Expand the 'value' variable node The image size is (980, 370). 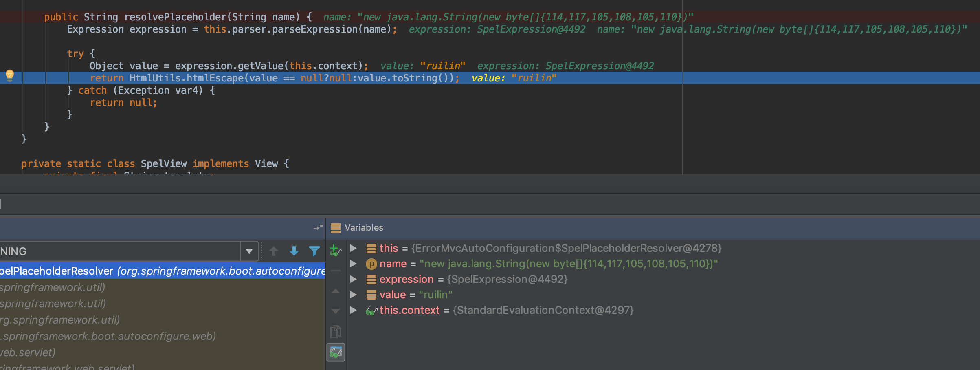pyautogui.click(x=354, y=295)
